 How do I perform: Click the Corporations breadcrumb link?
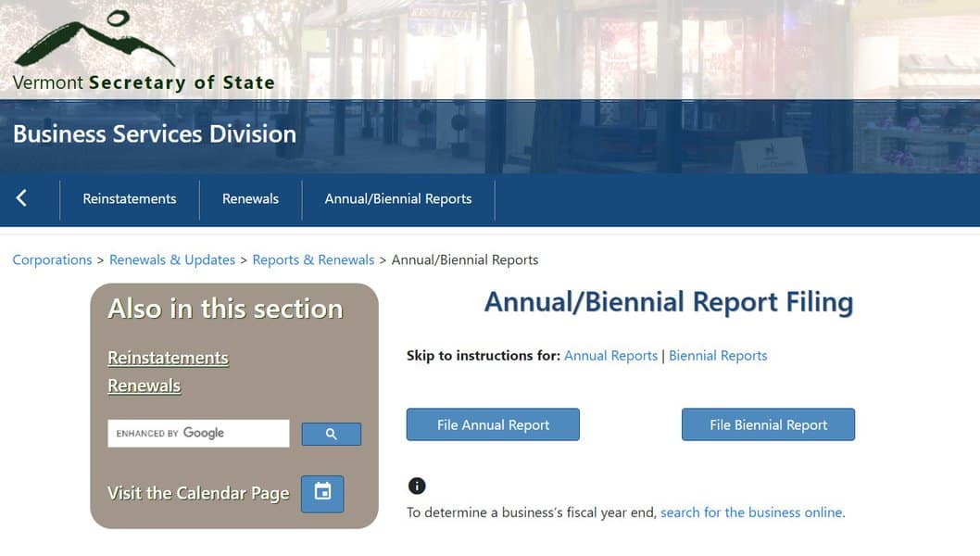point(52,259)
